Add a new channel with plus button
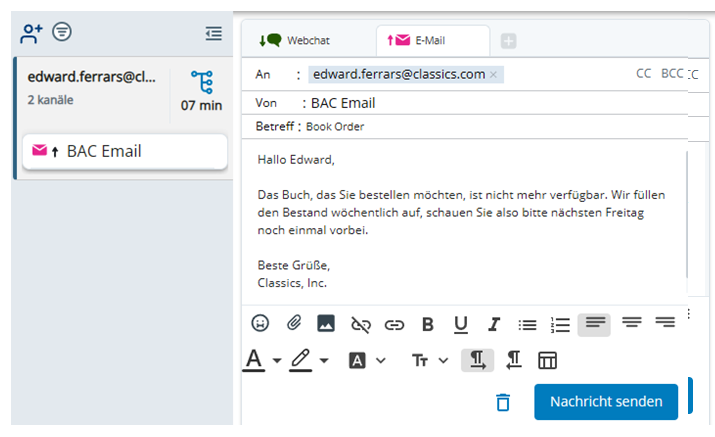Image resolution: width=715 pixels, height=437 pixels. coord(508,41)
